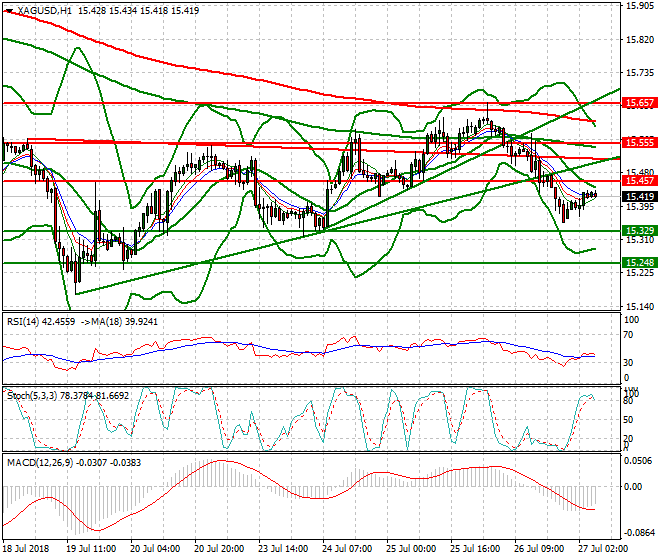This screenshot has height=560, width=660.
Task: Click the MACD(12,26,9) indicator label
Action: point(40,463)
